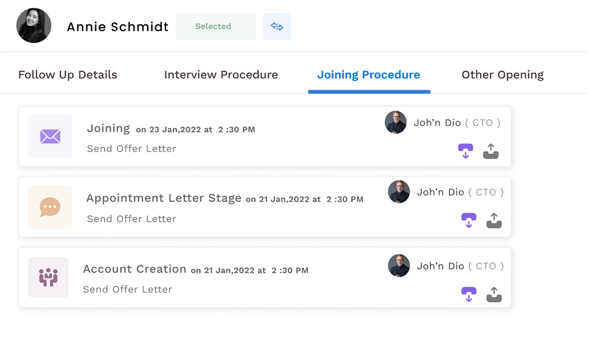Click the Annie Schmidt name heading

coord(118,27)
